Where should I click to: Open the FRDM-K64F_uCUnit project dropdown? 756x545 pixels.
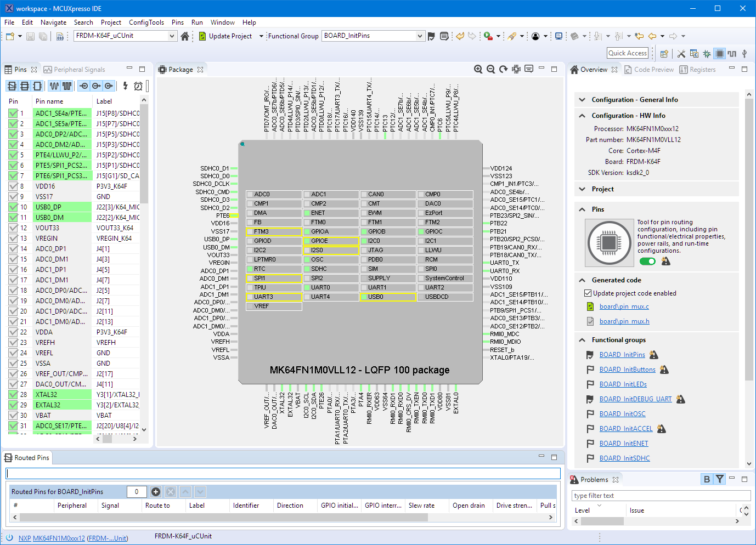click(x=172, y=36)
